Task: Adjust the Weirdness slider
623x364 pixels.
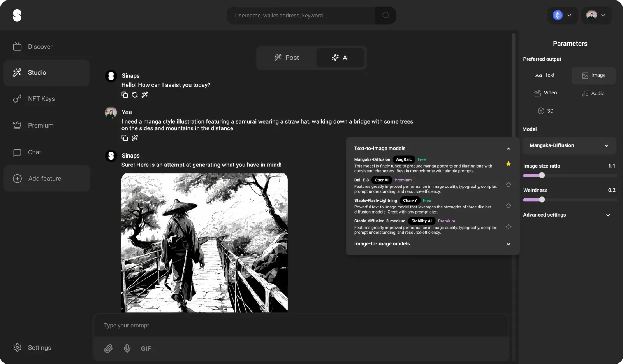Action: 541,199
